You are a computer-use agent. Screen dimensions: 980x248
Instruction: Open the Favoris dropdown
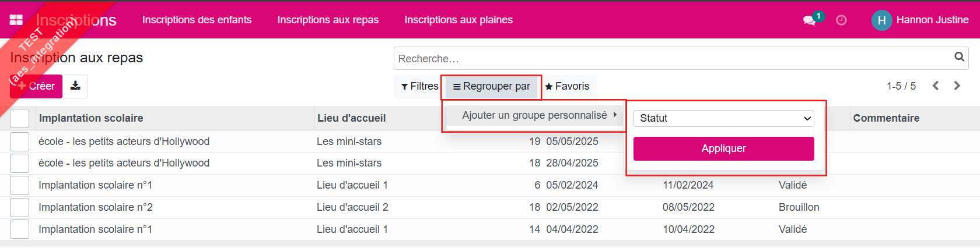point(567,86)
